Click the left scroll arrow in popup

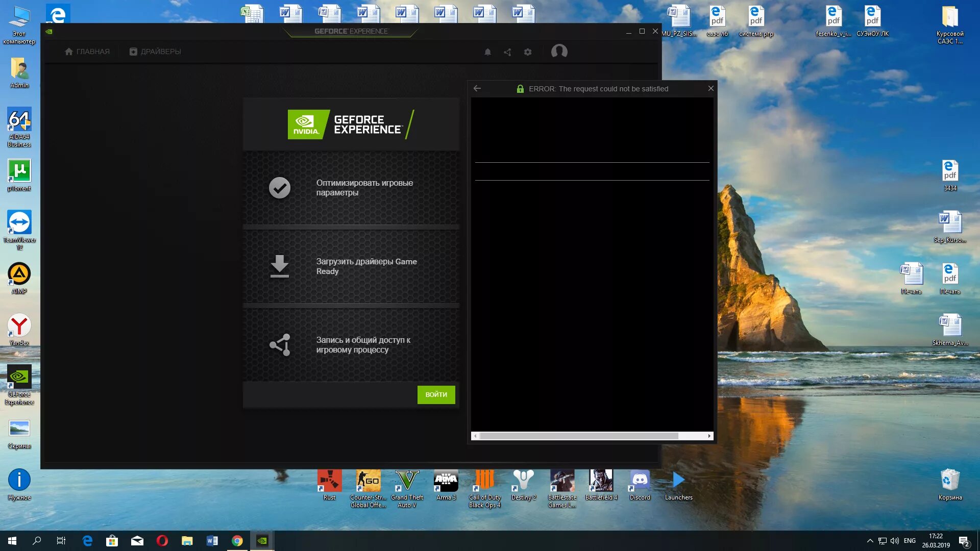pyautogui.click(x=475, y=436)
